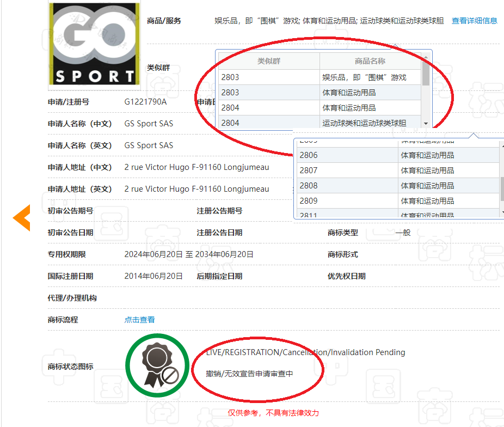This screenshot has width=504, height=427.
Task: Click the Chinese applicant name GS Sport SAS
Action: point(149,124)
